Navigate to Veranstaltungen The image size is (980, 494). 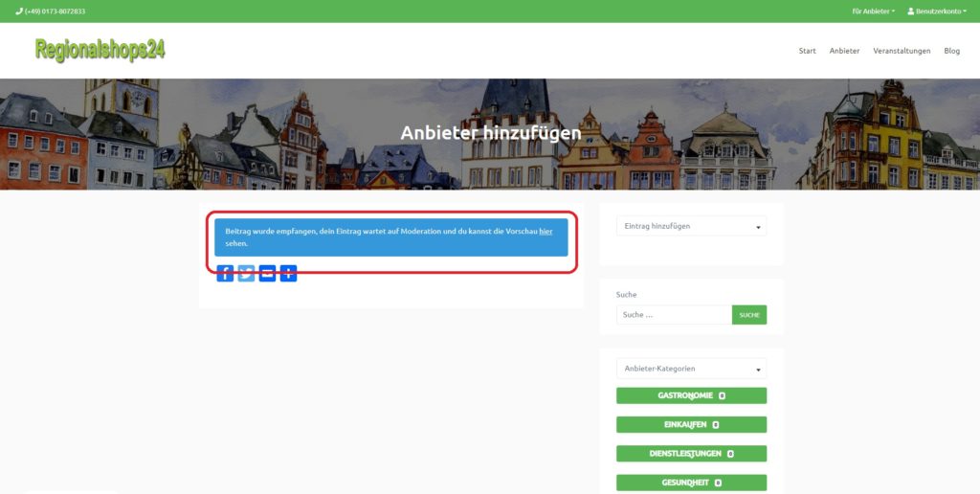coord(902,51)
